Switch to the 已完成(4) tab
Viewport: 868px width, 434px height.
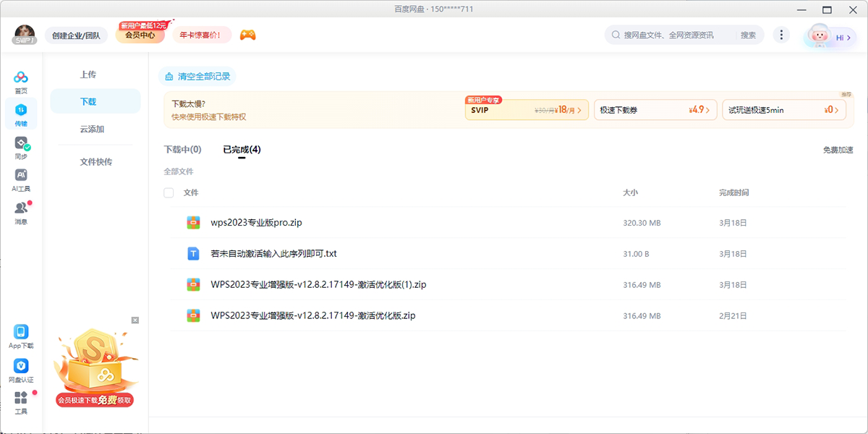tap(242, 150)
